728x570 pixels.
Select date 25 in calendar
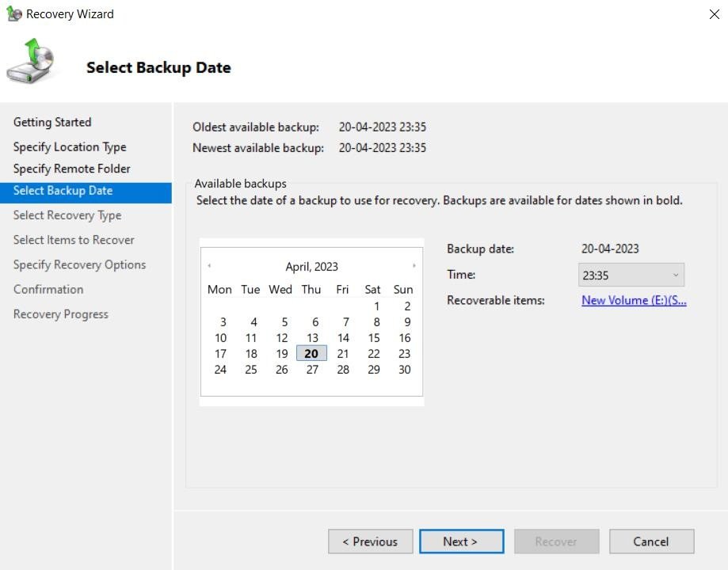click(251, 370)
